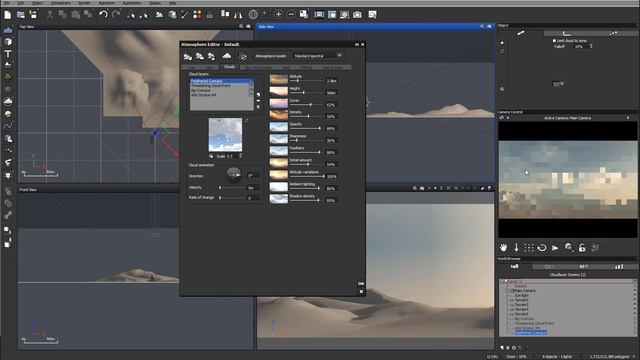
Task: Open the File menu
Action: coord(7,3)
